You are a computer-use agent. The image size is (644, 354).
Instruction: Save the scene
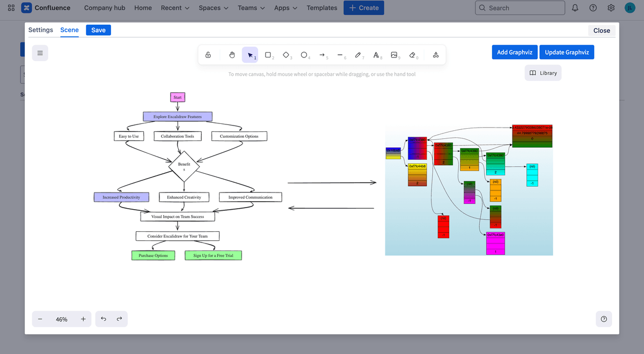pos(98,30)
